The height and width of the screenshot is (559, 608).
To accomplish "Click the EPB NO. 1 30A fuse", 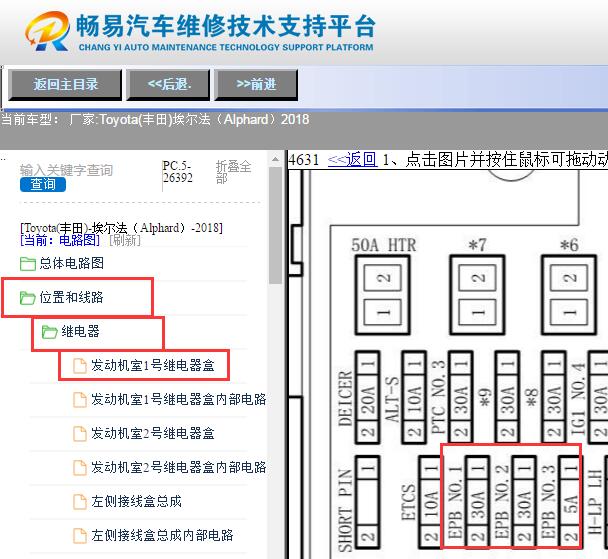I will click(x=477, y=502).
